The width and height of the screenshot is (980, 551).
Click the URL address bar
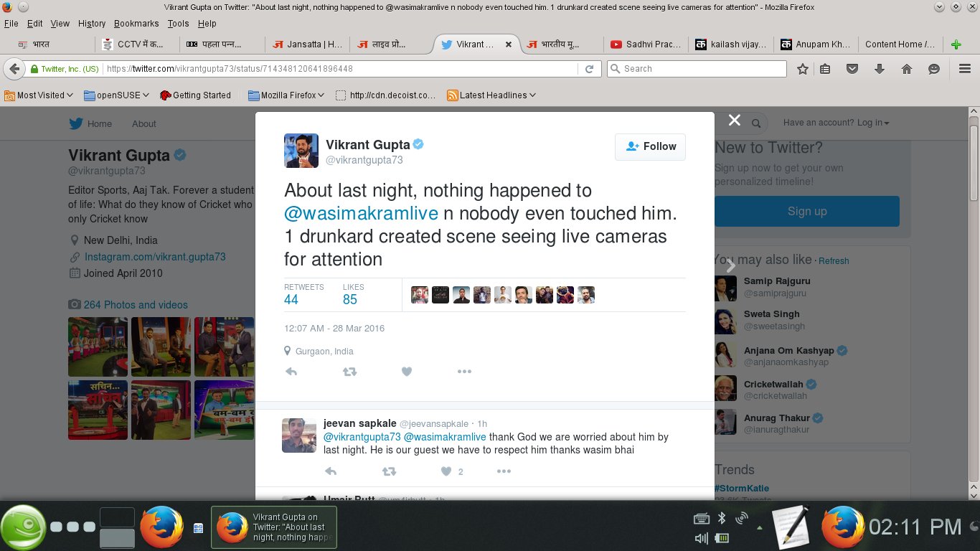[340, 69]
